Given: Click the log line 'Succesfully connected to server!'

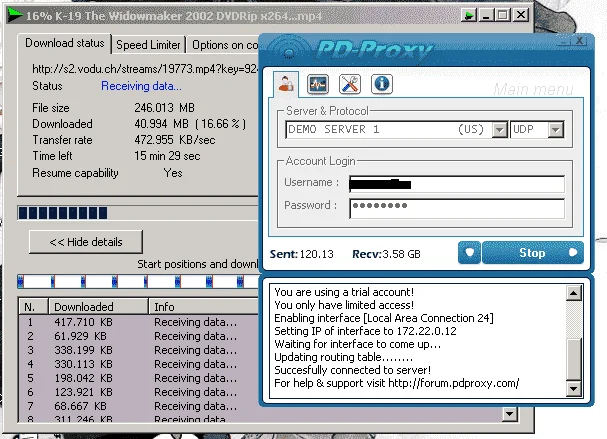Looking at the screenshot, I should [352, 370].
